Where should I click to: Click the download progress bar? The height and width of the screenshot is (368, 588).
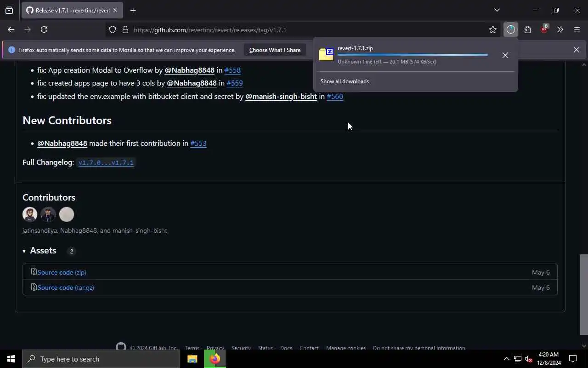413,55
